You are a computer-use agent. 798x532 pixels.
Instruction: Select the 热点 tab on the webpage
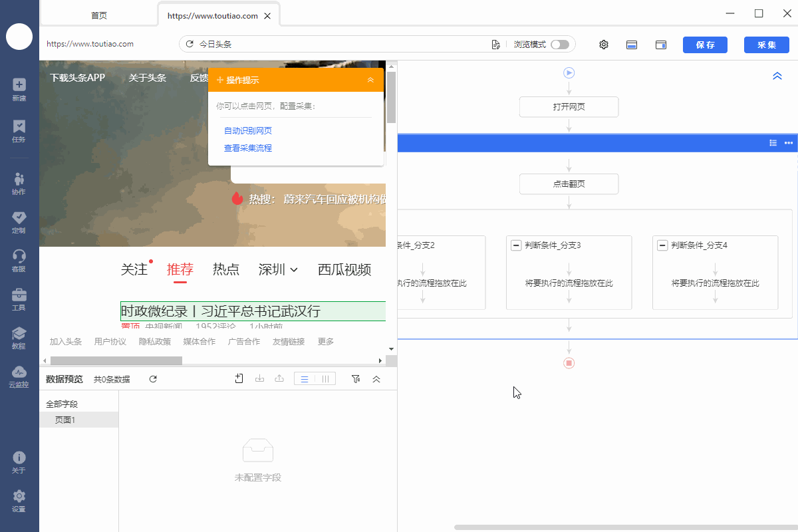tap(226, 269)
